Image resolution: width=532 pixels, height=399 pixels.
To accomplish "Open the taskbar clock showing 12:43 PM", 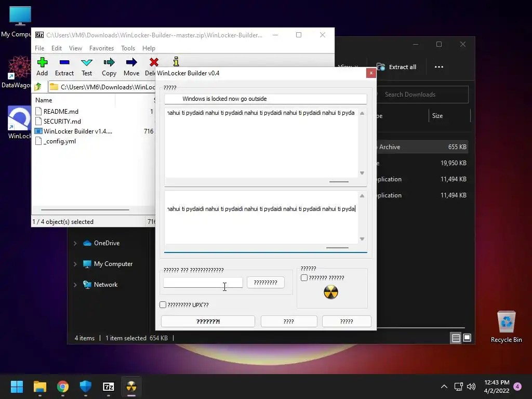I will 496,387.
